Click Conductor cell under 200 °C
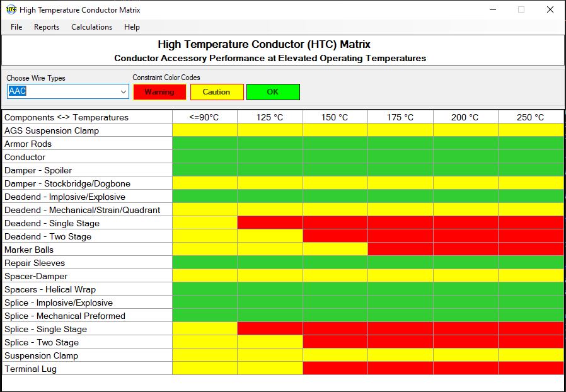 [x=465, y=157]
